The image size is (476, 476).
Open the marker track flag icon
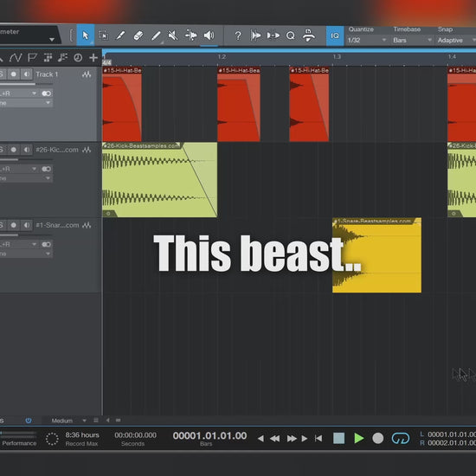pos(32,57)
